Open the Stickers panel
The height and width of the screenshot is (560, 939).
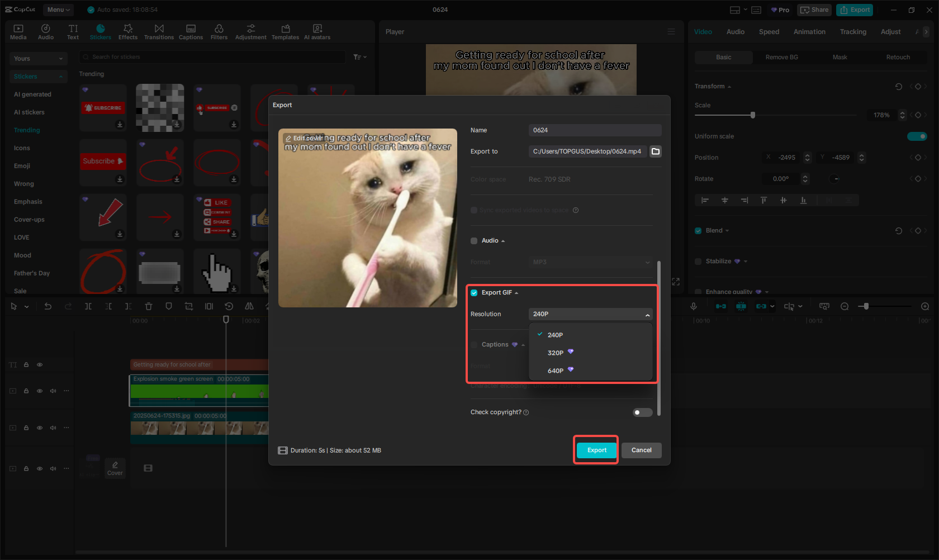[x=101, y=31]
